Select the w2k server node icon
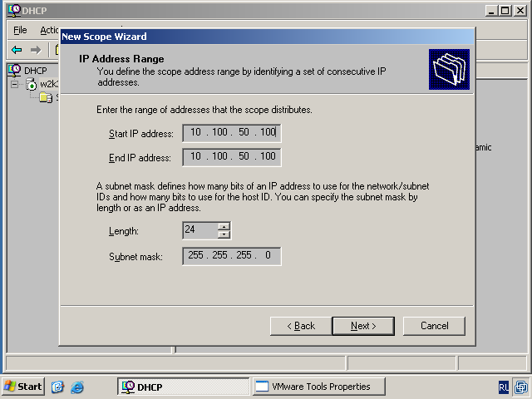The height and width of the screenshot is (399, 532). click(x=32, y=84)
